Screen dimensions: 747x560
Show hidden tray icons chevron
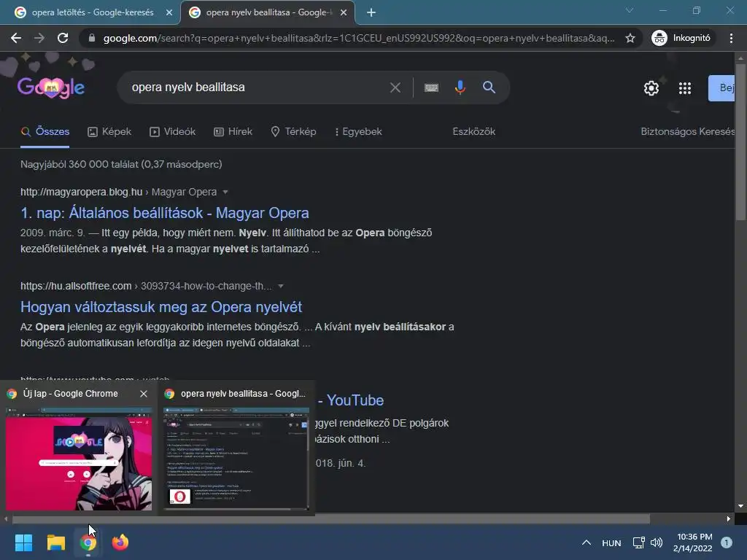click(x=587, y=542)
